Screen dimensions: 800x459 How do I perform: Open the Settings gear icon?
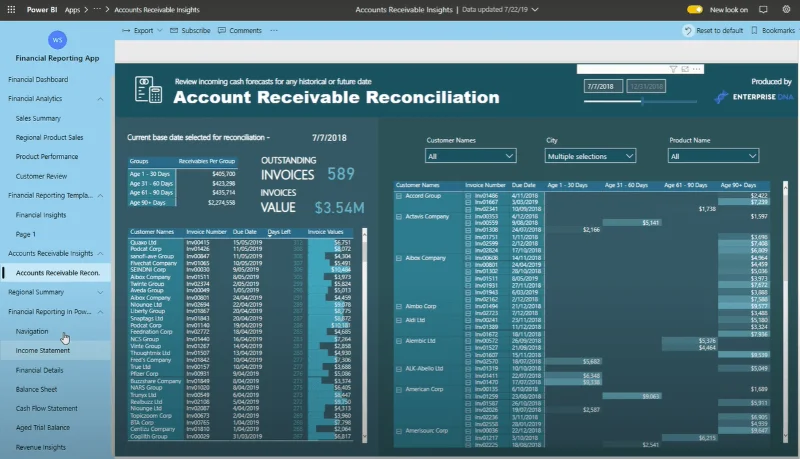pyautogui.click(x=786, y=9)
